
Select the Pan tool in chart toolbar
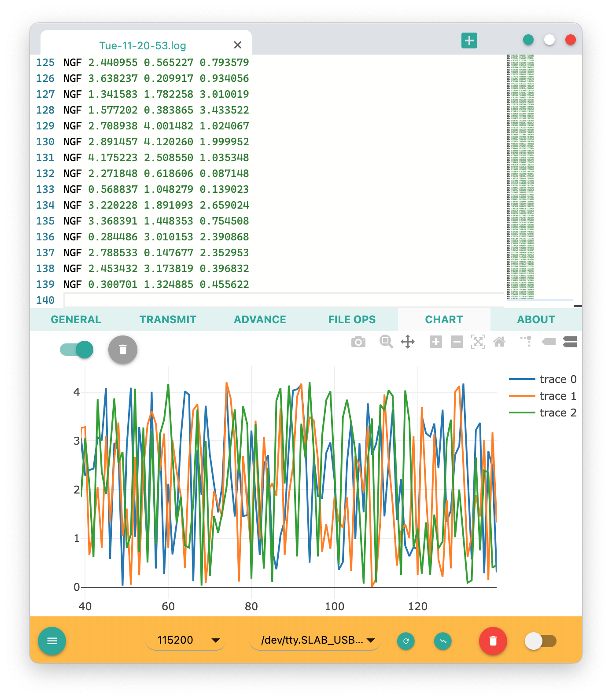point(408,342)
